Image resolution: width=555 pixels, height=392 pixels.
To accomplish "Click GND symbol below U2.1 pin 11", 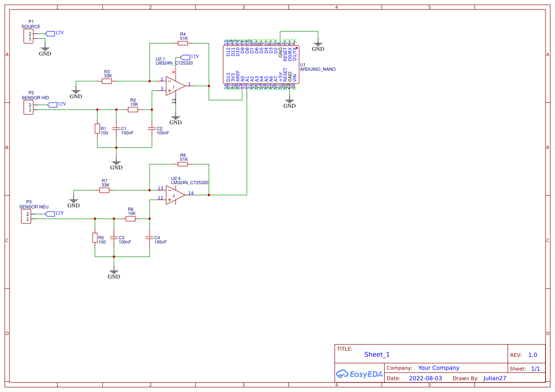I will click(176, 118).
